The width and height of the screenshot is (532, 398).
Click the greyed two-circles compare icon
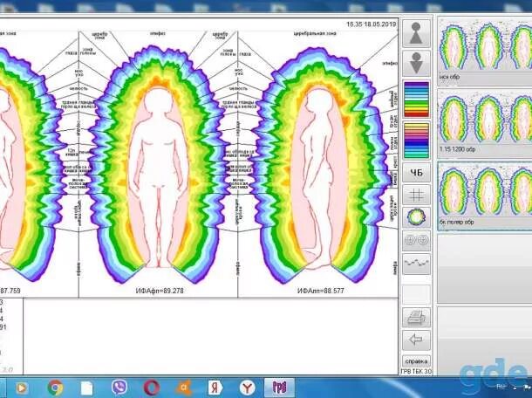[x=416, y=240]
